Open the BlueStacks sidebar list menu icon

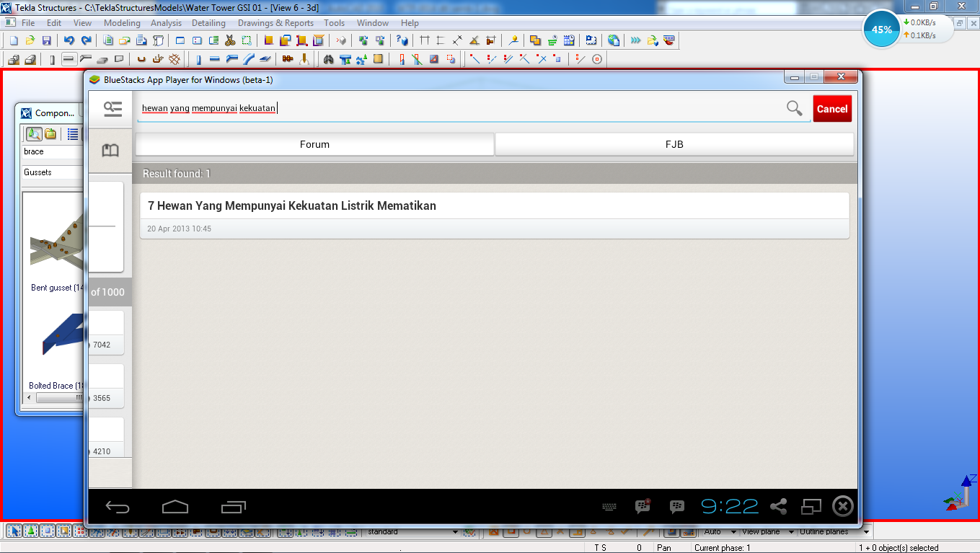[x=112, y=109]
